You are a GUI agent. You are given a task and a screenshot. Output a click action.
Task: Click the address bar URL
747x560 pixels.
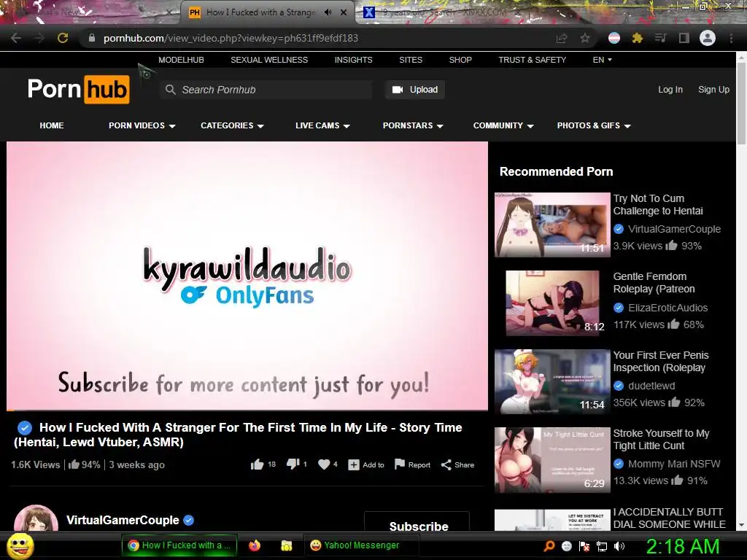231,38
